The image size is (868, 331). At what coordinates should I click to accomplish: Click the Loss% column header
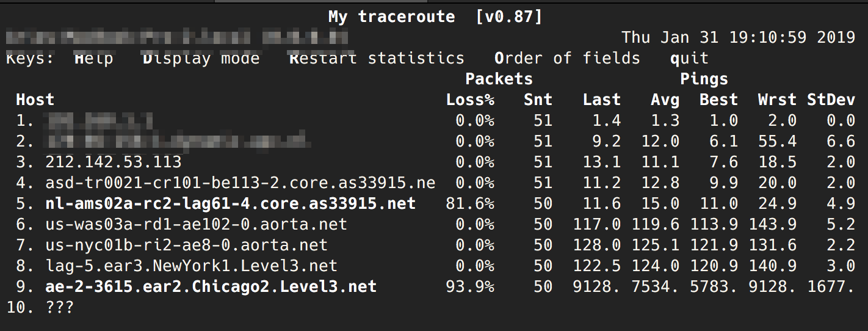[x=470, y=100]
